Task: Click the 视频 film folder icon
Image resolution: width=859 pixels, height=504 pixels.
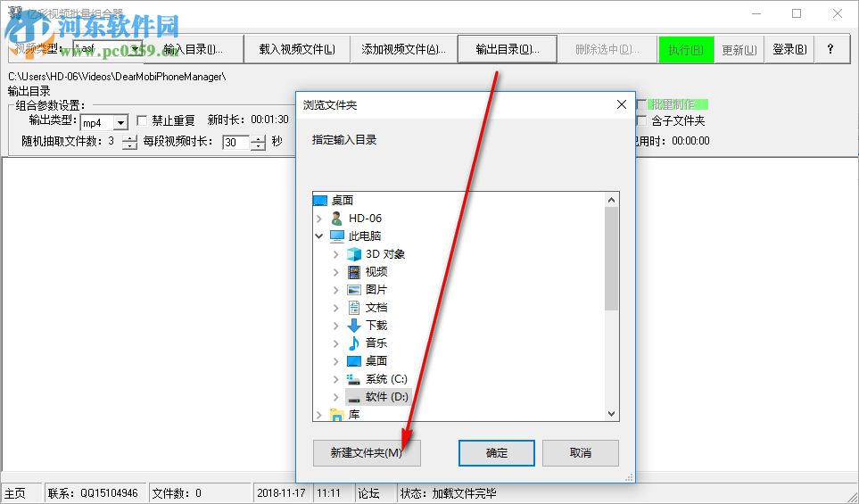Action: coord(354,272)
